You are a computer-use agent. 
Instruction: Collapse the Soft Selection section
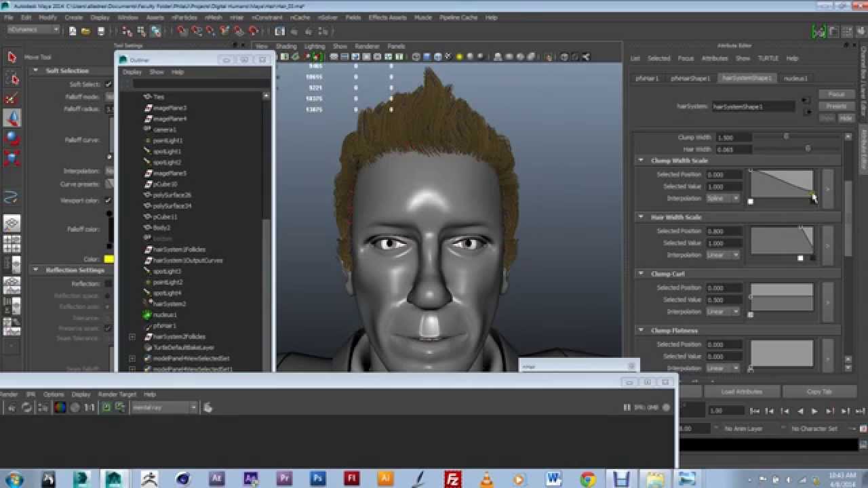pyautogui.click(x=36, y=70)
